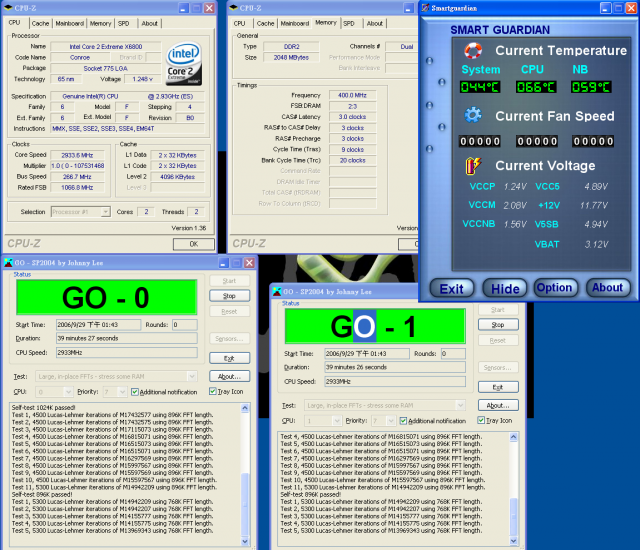
Task: Switch to SPD tab in left CPU-Z
Action: [124, 24]
